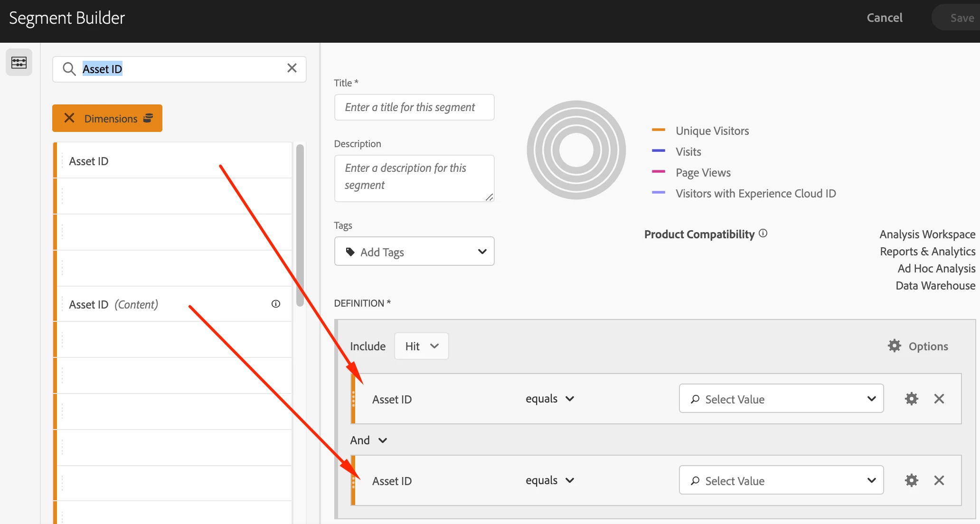The height and width of the screenshot is (524, 980).
Task: Open info for Asset ID (Content)
Action: (x=275, y=304)
